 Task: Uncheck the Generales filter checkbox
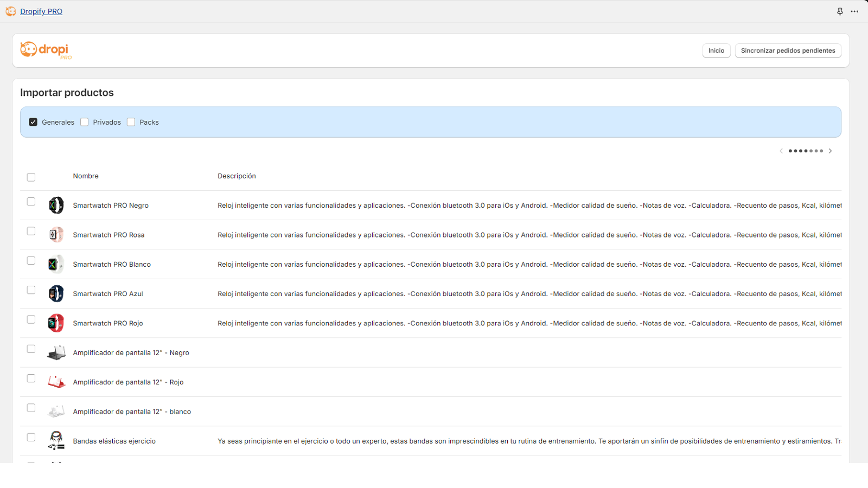point(33,122)
